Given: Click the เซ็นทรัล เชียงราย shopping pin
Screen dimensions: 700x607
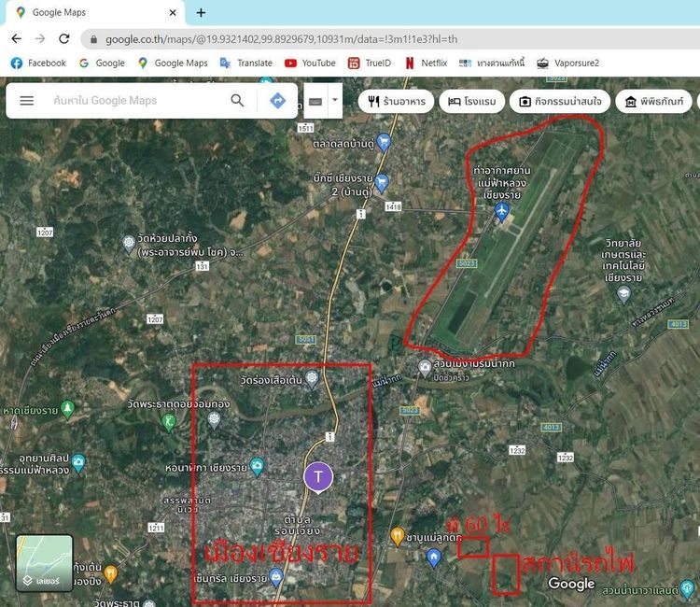Looking at the screenshot, I should (x=276, y=577).
